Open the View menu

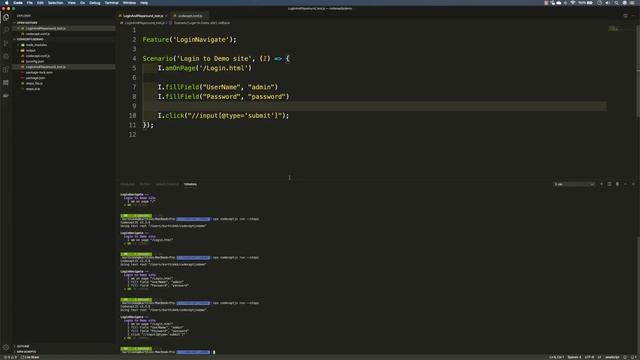point(71,3)
